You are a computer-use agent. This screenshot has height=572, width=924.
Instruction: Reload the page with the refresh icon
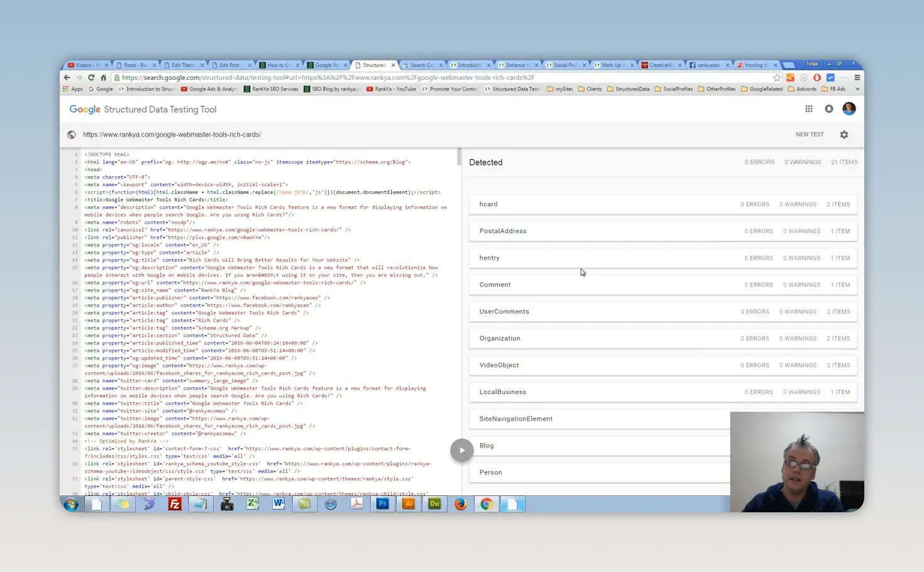(91, 77)
